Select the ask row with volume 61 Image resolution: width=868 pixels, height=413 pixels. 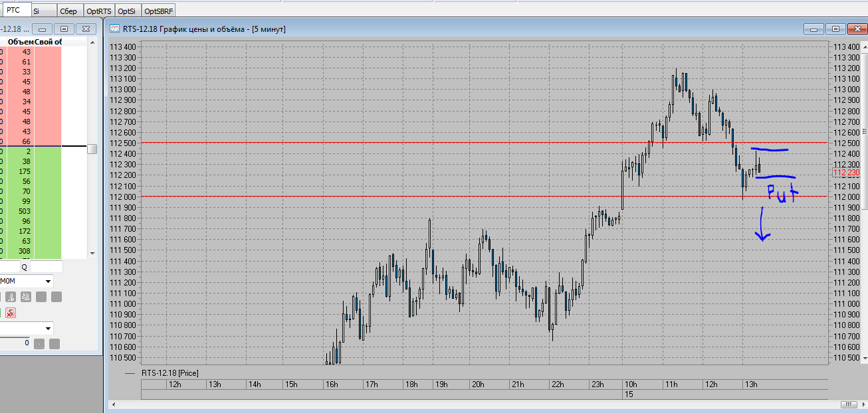coord(31,62)
